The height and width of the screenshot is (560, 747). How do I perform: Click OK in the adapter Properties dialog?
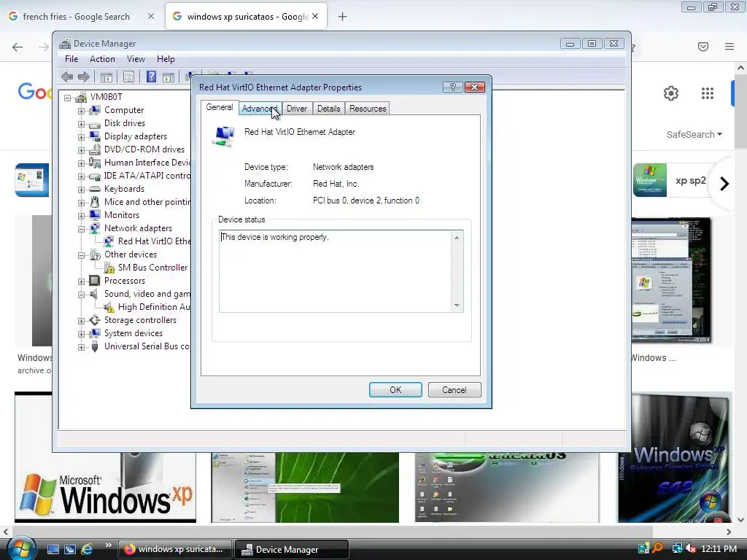[395, 390]
